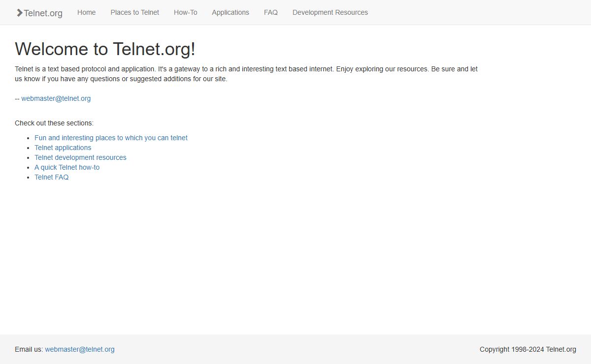Follow the 'Telnet applications' list link
This screenshot has width=591, height=364.
[x=63, y=148]
